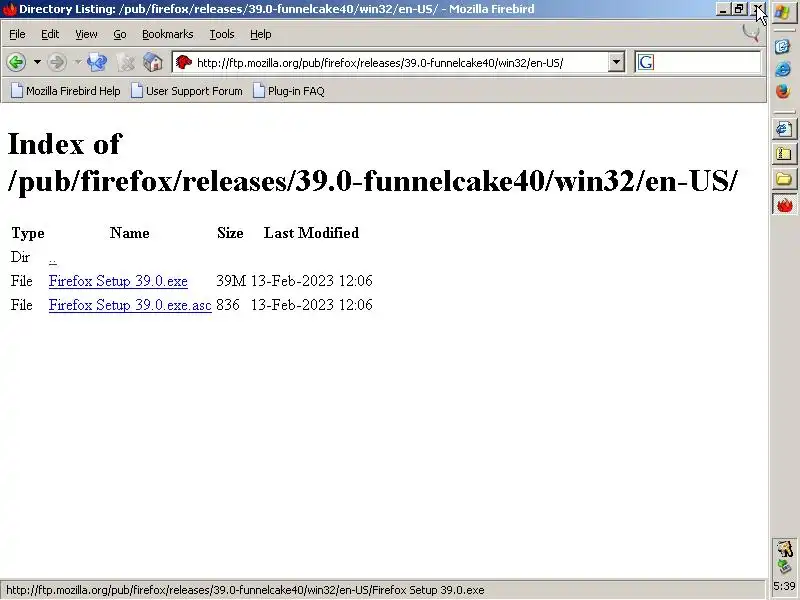
Task: Click the status bar URL text
Action: coord(245,590)
